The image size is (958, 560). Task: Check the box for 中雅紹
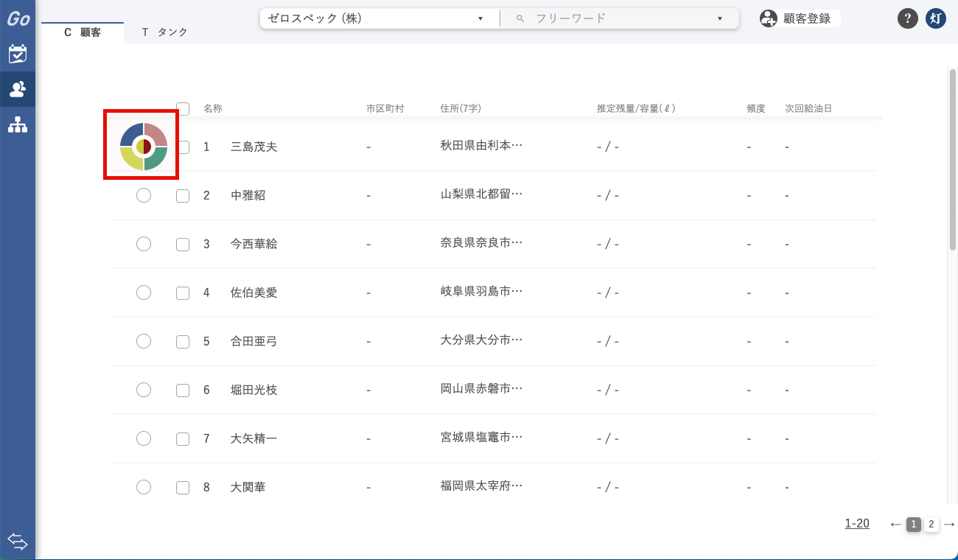tap(183, 195)
